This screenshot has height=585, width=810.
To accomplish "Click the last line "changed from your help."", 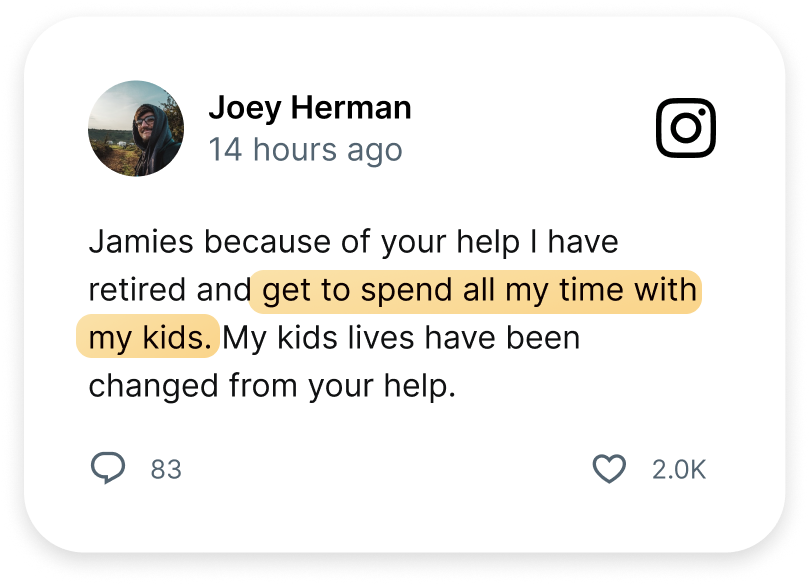I will [272, 385].
